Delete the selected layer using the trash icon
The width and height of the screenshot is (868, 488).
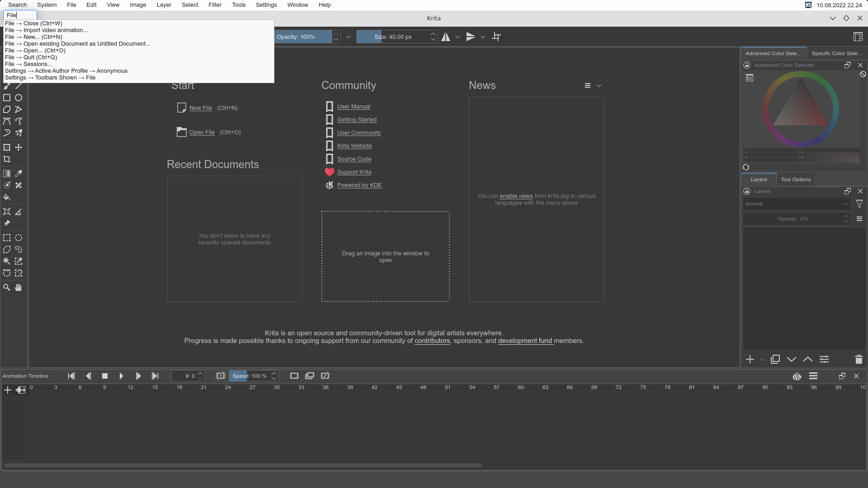[859, 359]
